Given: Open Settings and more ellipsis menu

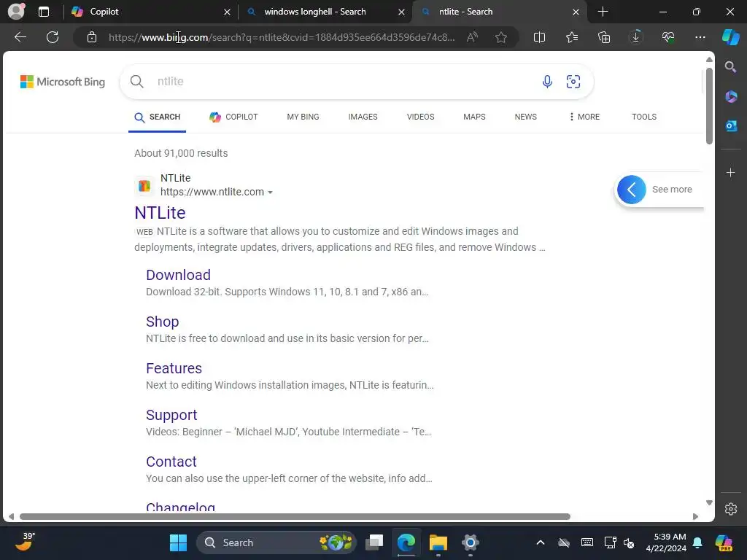Looking at the screenshot, I should tap(700, 37).
